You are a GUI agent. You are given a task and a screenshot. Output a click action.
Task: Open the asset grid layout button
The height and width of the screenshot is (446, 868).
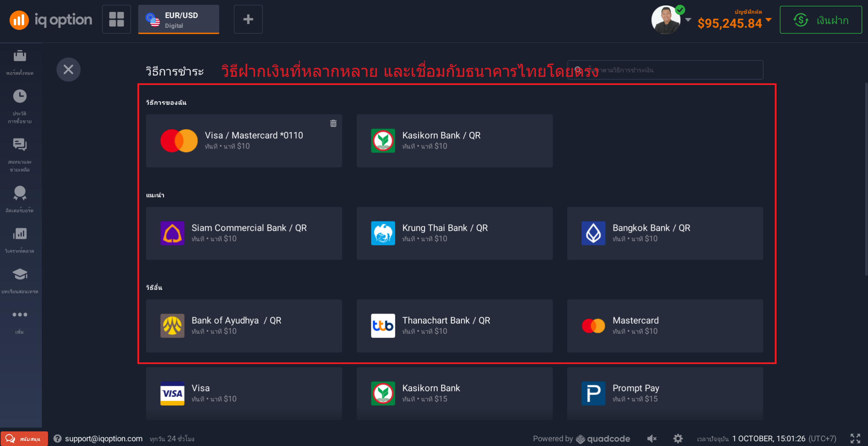[x=116, y=19]
